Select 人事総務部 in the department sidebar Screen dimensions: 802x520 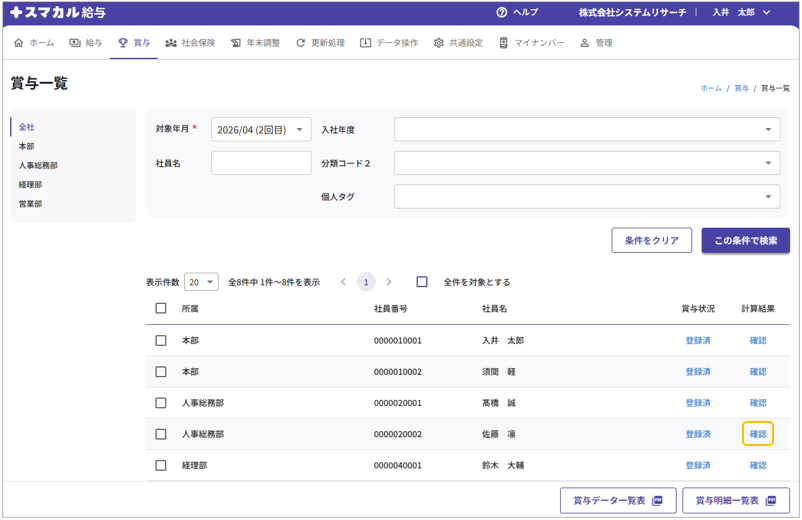(x=38, y=166)
